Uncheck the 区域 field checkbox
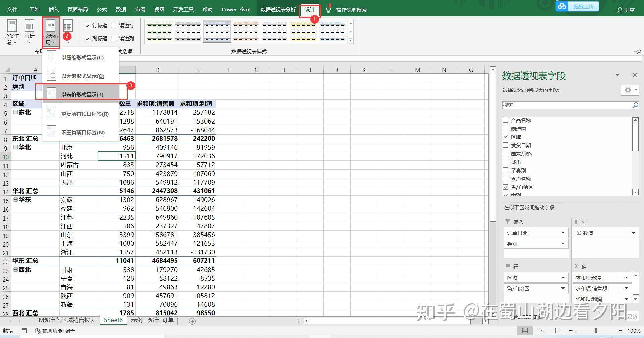This screenshot has width=644, height=338. (506, 137)
